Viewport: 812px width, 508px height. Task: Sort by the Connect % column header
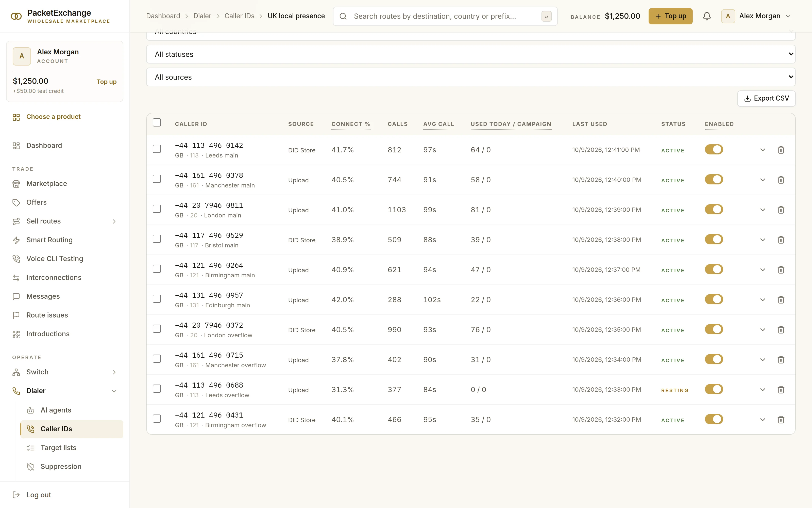[351, 124]
